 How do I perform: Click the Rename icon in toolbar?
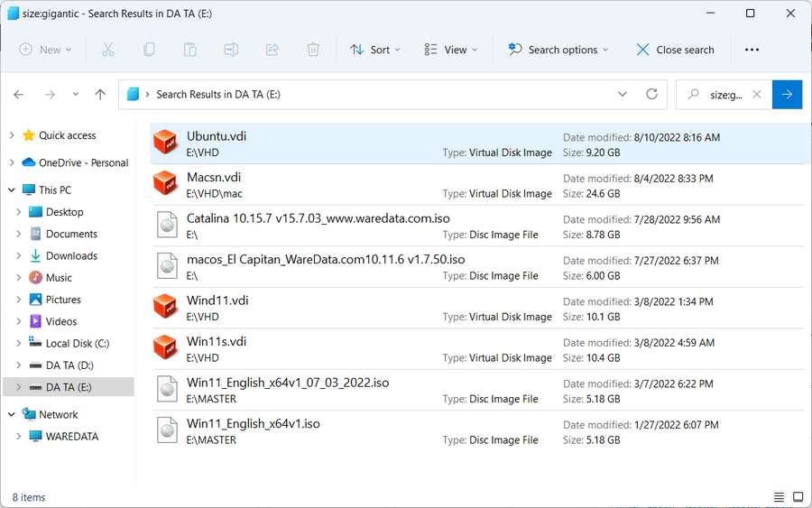point(231,50)
